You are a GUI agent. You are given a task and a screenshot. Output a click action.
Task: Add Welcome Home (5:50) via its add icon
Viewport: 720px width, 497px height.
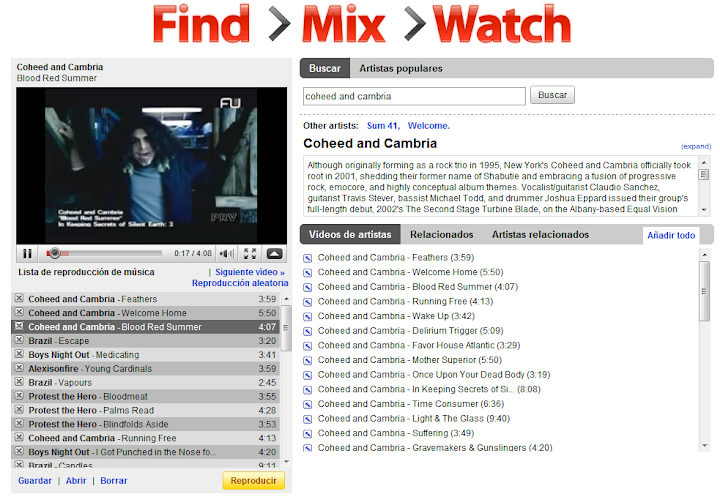(308, 273)
